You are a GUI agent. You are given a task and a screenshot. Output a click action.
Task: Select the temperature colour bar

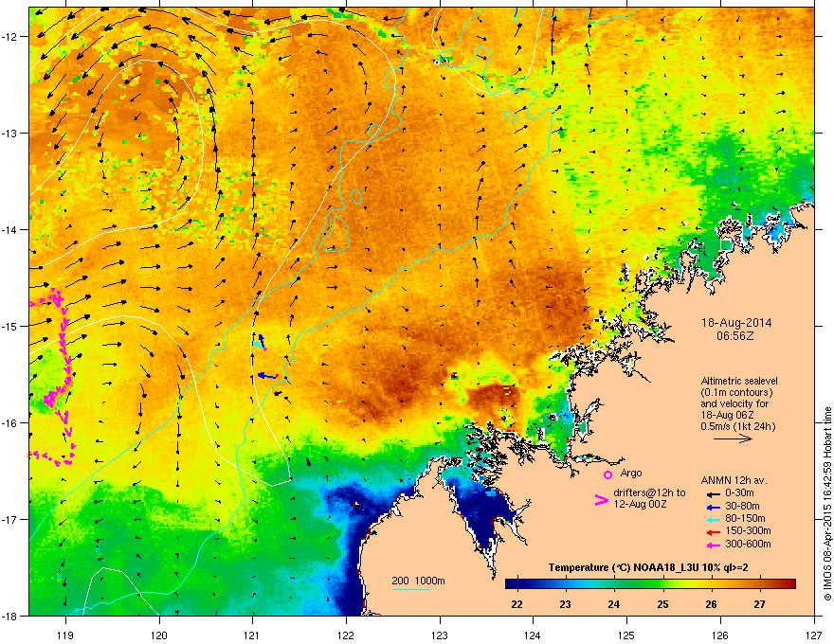[x=650, y=584]
